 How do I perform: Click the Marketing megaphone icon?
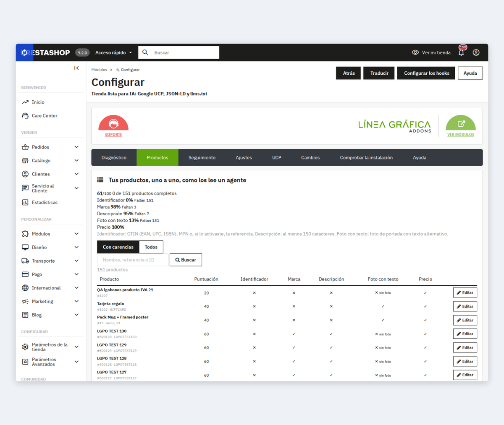(x=25, y=301)
